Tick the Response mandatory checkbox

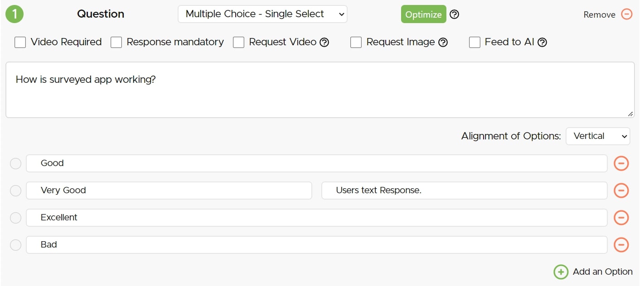[116, 43]
